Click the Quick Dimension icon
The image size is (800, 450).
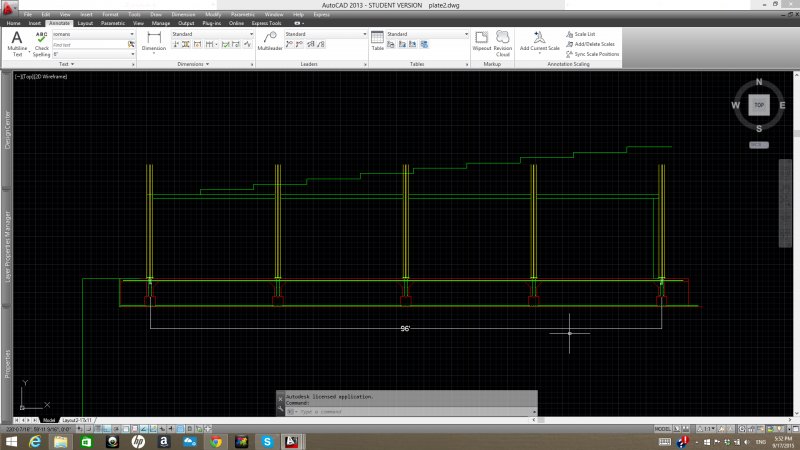click(x=197, y=44)
